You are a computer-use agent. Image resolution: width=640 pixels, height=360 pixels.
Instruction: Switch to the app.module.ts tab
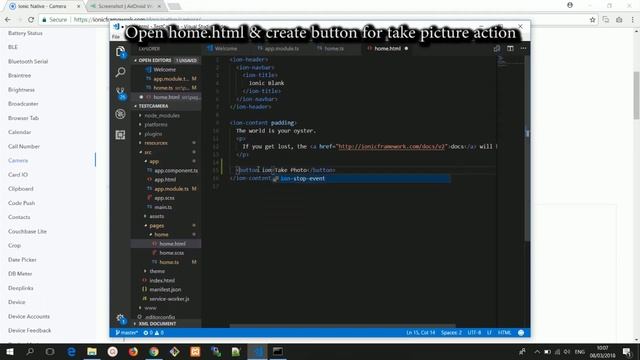pyautogui.click(x=281, y=49)
